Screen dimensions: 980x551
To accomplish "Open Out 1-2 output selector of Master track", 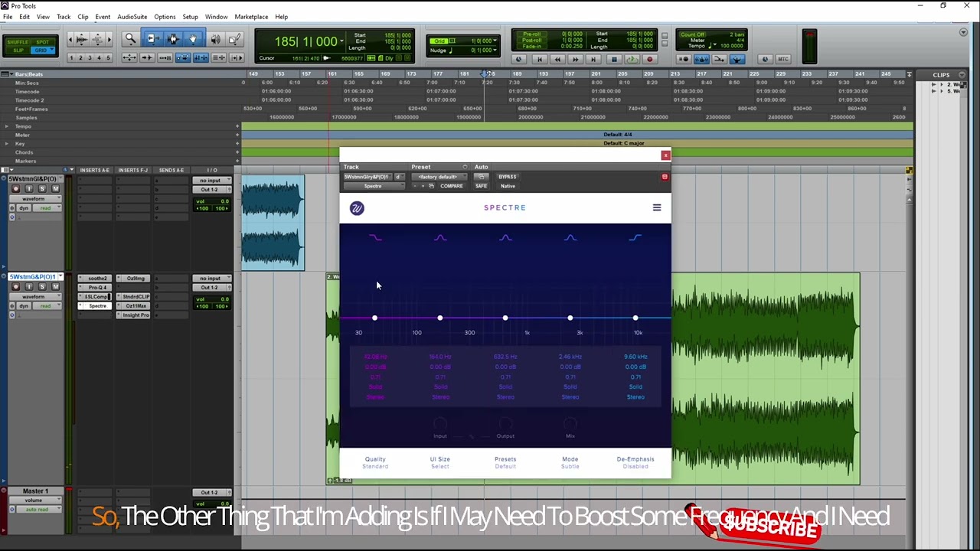I will (x=211, y=493).
